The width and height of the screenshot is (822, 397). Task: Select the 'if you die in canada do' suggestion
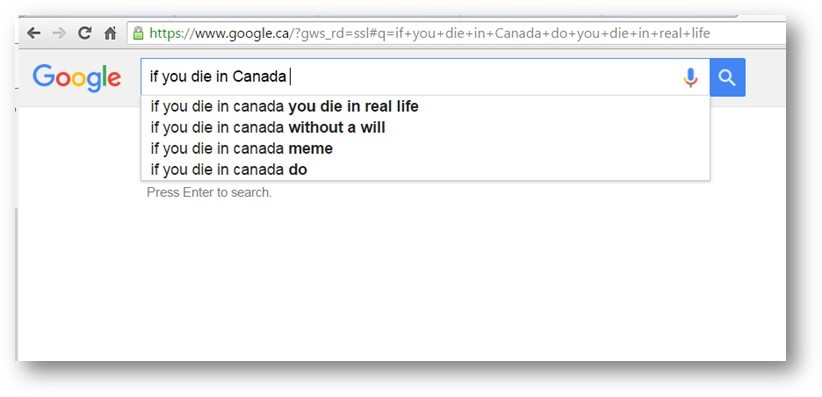pos(425,169)
